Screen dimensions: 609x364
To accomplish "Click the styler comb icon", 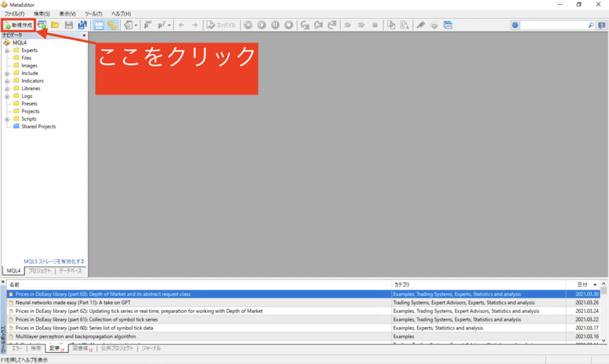I will [420, 25].
